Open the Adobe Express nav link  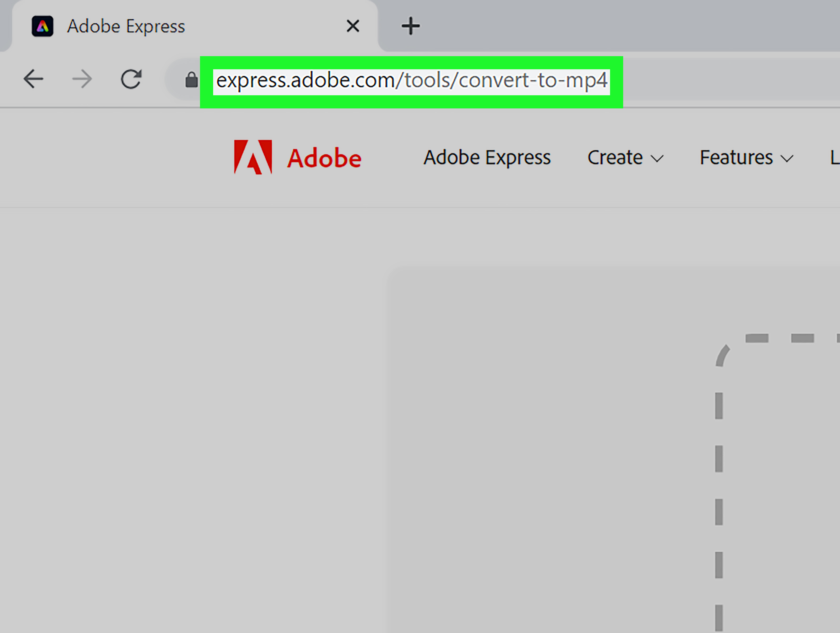click(487, 157)
